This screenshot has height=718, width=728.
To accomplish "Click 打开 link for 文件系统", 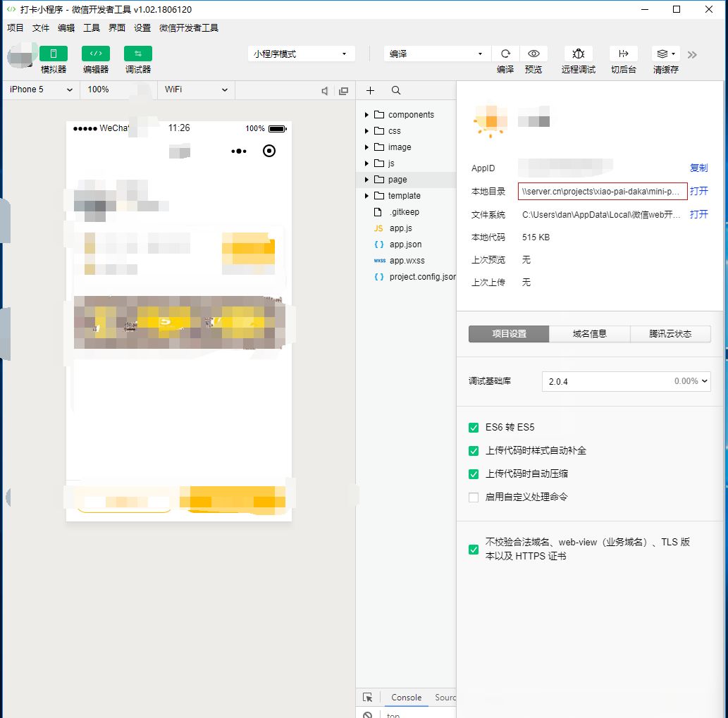I will [x=698, y=214].
